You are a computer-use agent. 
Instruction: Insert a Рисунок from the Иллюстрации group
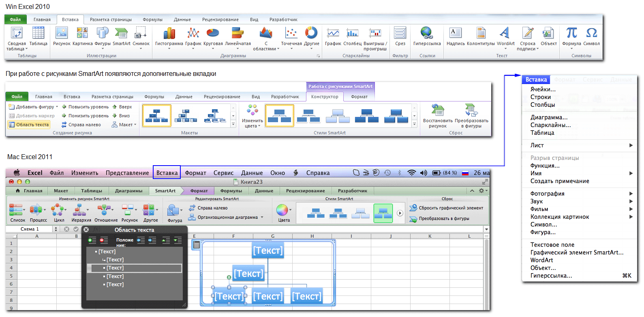pos(62,36)
